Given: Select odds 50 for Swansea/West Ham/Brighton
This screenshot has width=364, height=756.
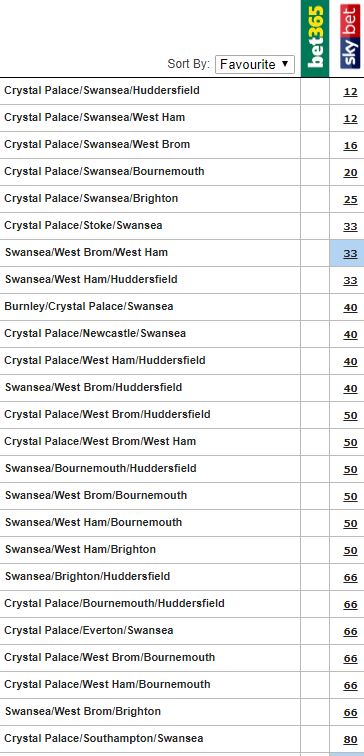Looking at the screenshot, I should (x=350, y=551).
